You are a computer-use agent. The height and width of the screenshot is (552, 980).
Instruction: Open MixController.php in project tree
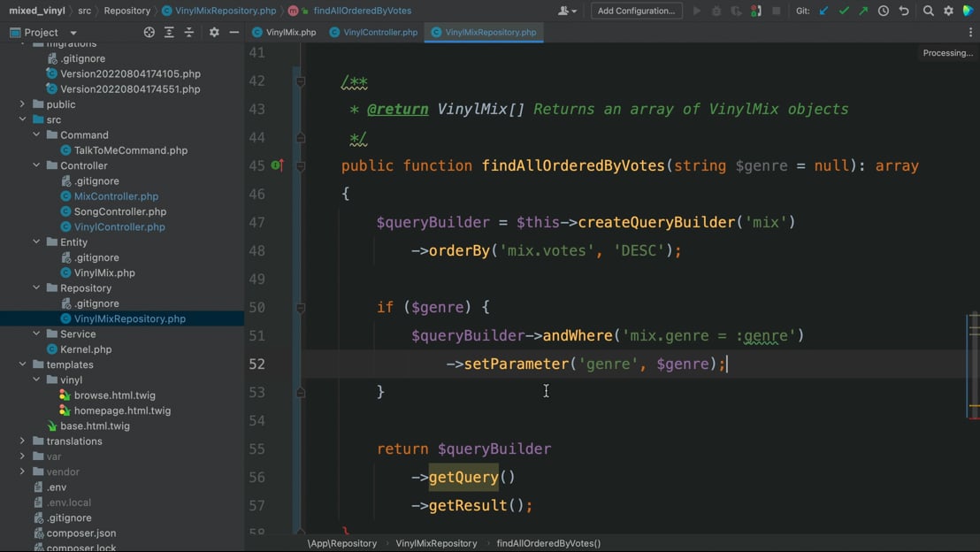click(x=116, y=195)
